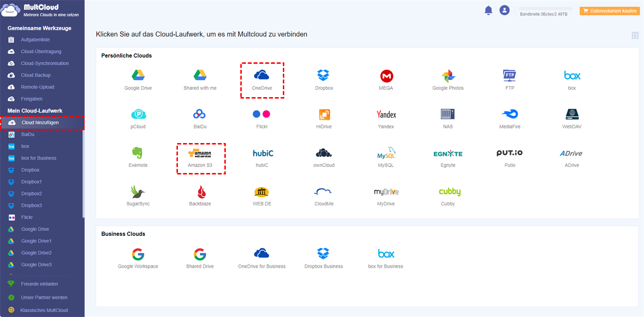Switch to Klassisches MultCloud
644x317 pixels.
pos(44,310)
